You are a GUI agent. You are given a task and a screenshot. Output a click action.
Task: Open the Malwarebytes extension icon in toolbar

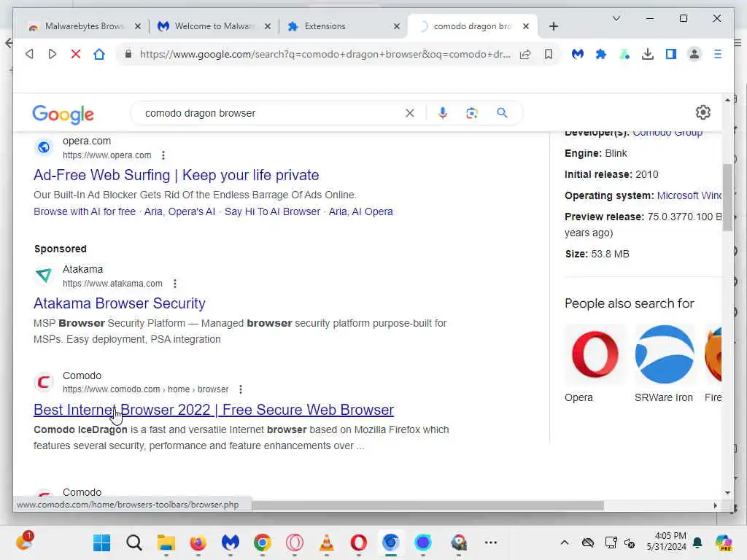point(578,54)
